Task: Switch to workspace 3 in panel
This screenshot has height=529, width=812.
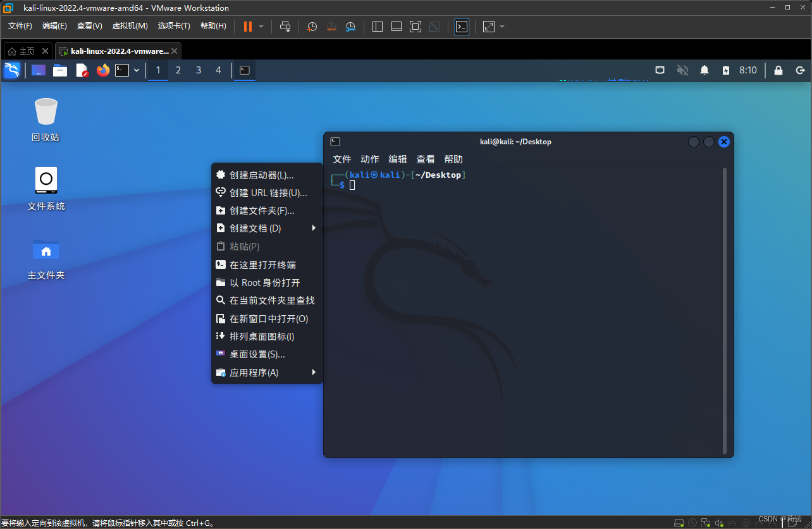Action: pos(198,70)
